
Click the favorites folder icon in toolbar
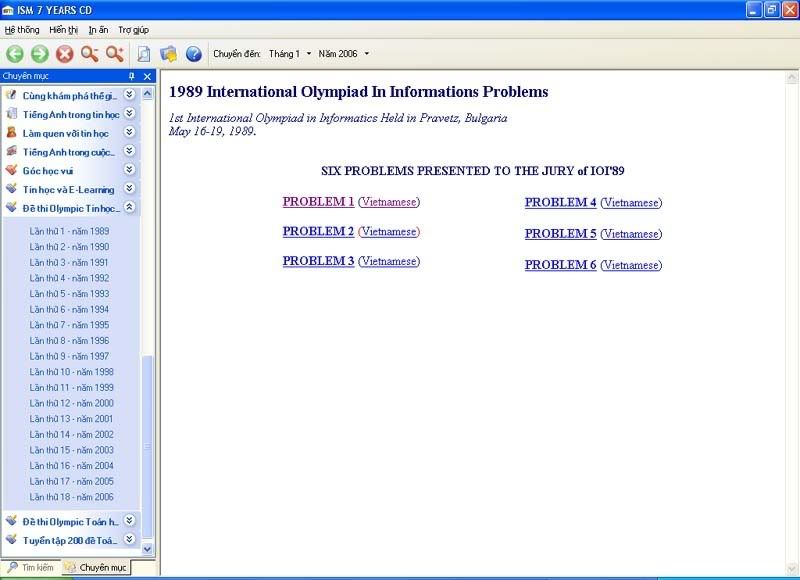pos(169,54)
